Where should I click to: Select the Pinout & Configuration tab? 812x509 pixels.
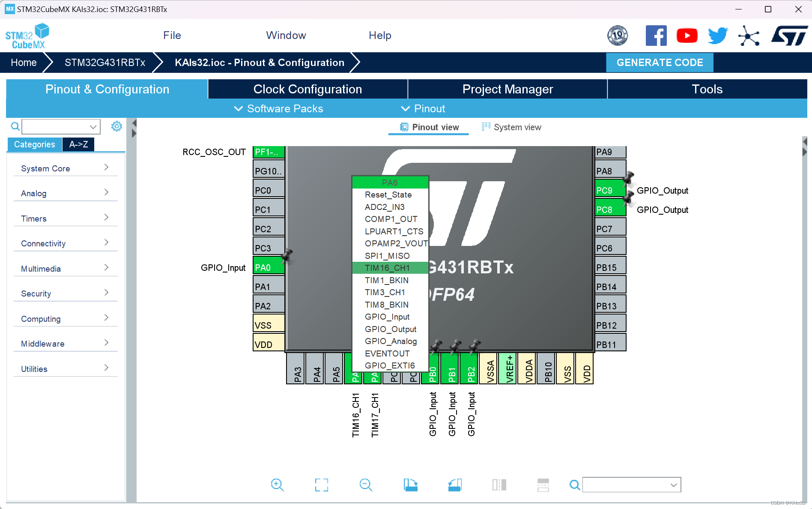(107, 89)
